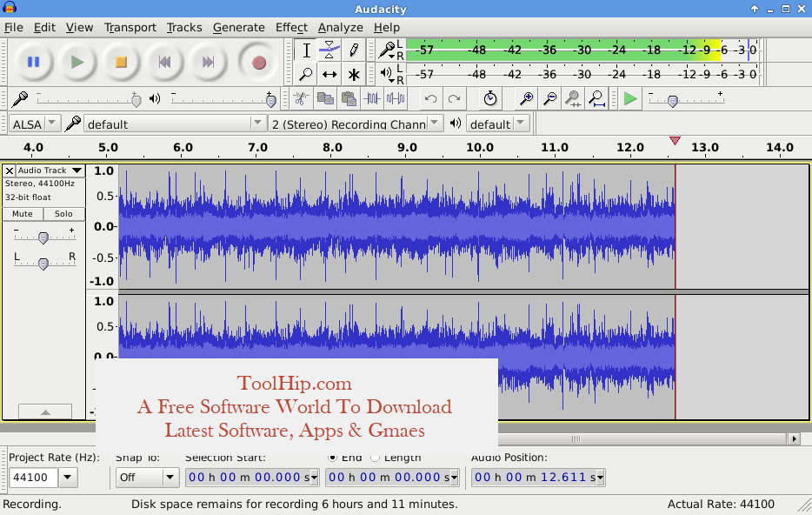Select the Selection (I-beam) tool
Image resolution: width=812 pixels, height=515 pixels.
click(x=306, y=50)
